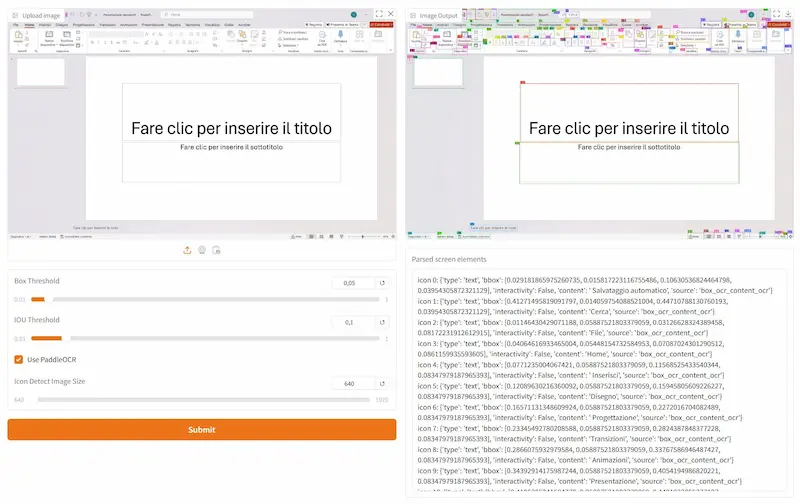Click on the IOU Threshold slider
This screenshot has height=504, width=800.
(205, 338)
